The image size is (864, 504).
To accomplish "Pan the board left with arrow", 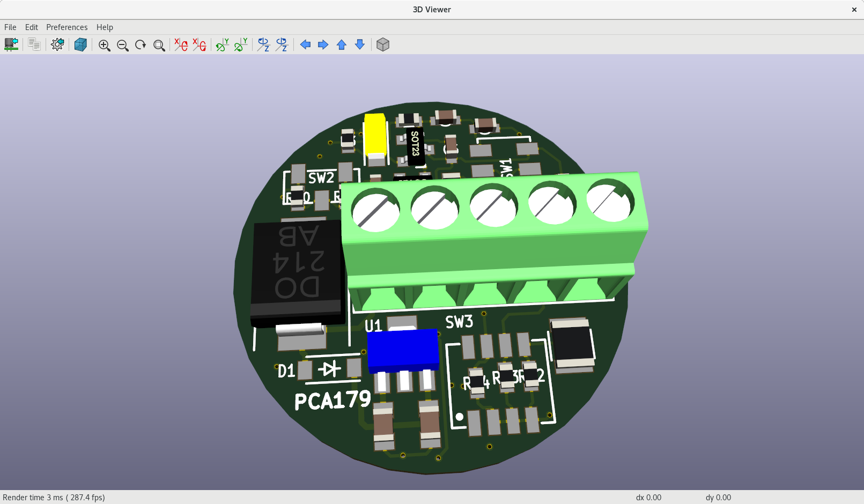I will [x=305, y=45].
